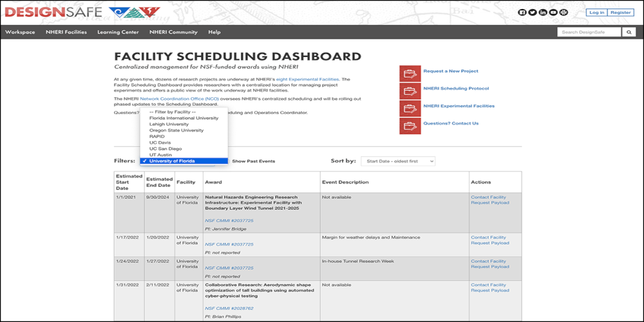Contact Facility for the 1/1/2021 event
The image size is (644, 322).
pyautogui.click(x=488, y=197)
